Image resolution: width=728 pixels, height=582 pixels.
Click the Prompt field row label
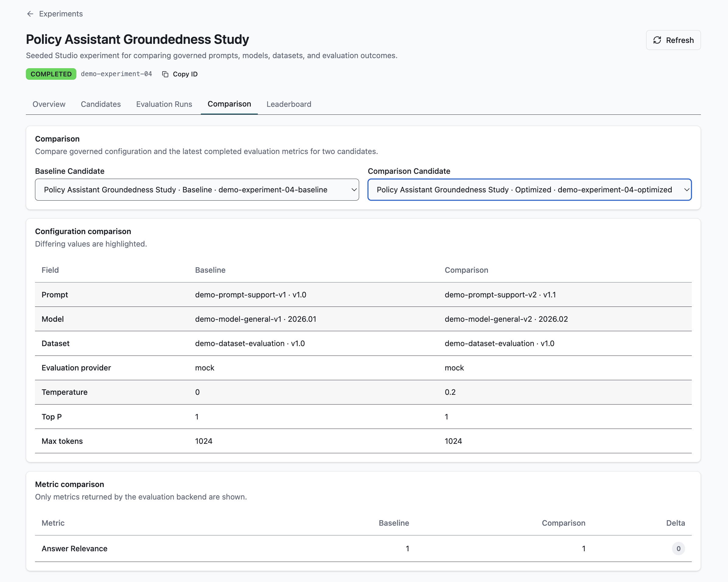click(x=55, y=295)
